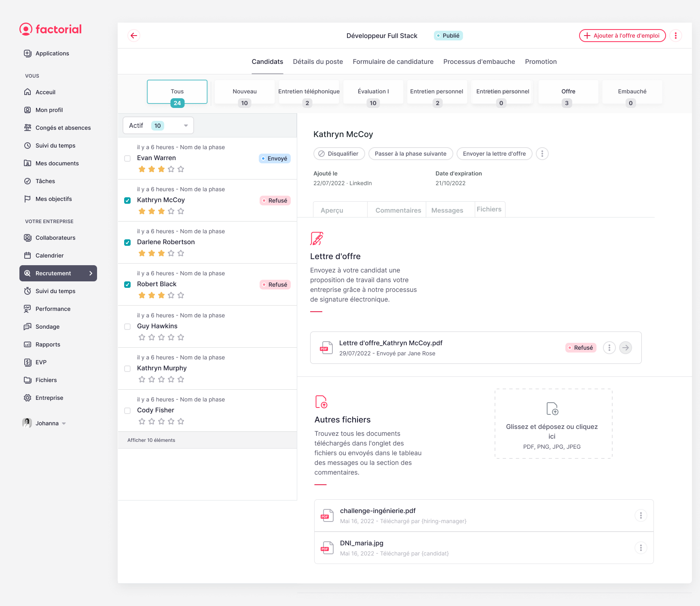Click the Performance icon in sidebar
This screenshot has height=606, width=700.
[x=27, y=309]
